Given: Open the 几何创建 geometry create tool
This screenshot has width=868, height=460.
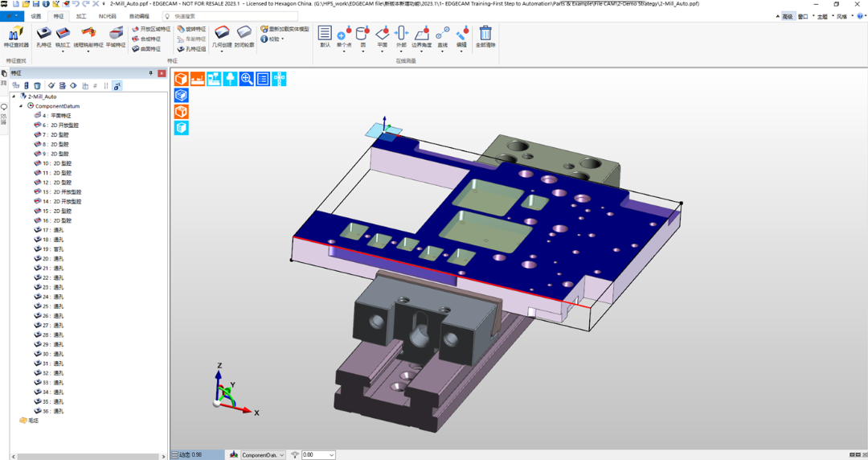Looking at the screenshot, I should pyautogui.click(x=222, y=35).
